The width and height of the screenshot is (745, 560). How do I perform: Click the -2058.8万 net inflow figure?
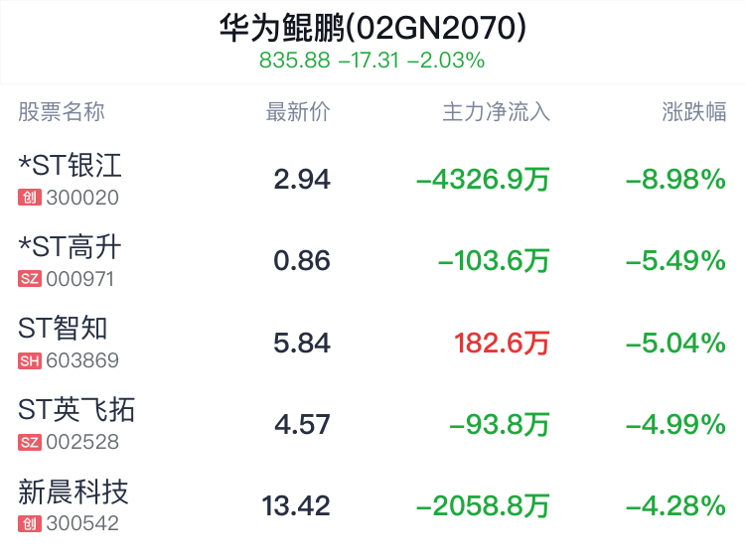point(483,506)
